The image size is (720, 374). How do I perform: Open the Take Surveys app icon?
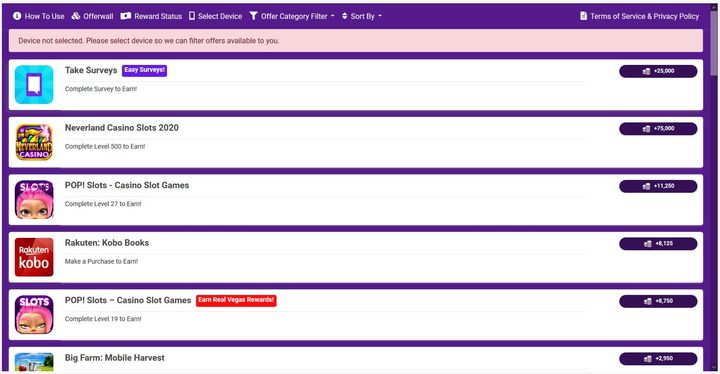coord(34,85)
